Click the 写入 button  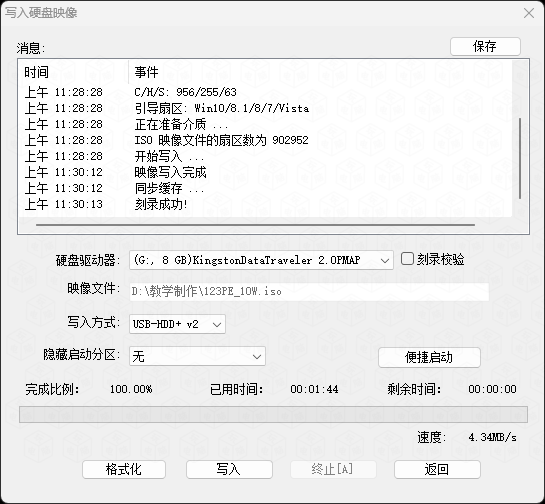point(229,469)
